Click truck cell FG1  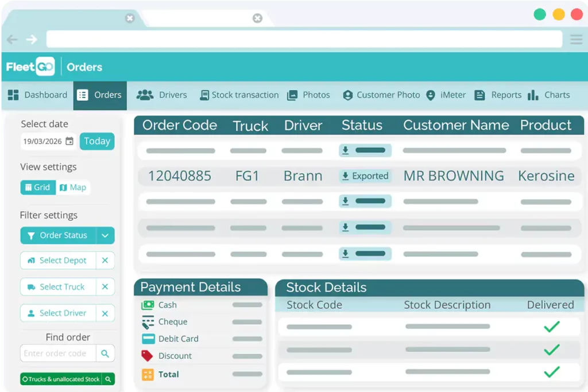point(247,176)
